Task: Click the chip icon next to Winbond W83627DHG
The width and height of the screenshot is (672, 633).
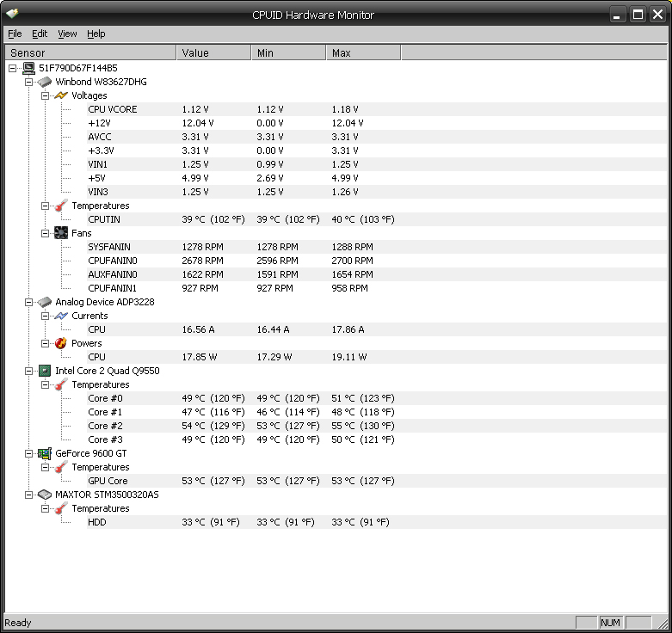Action: click(45, 82)
